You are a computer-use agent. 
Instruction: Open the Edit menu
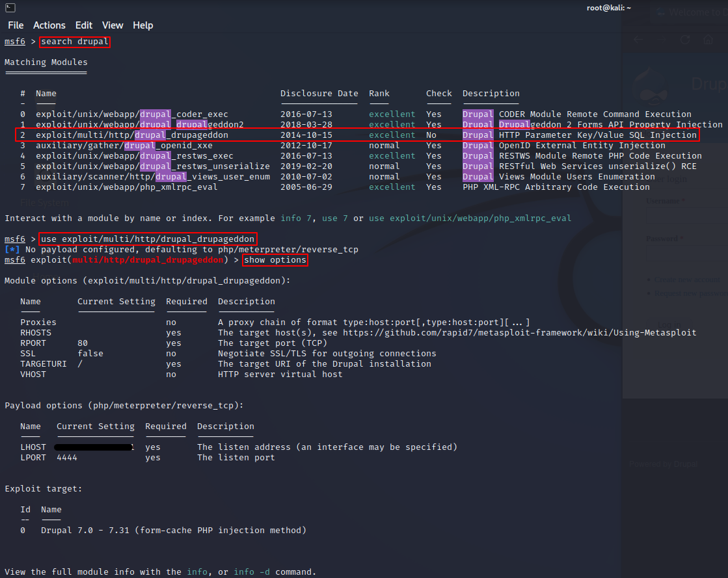[84, 25]
